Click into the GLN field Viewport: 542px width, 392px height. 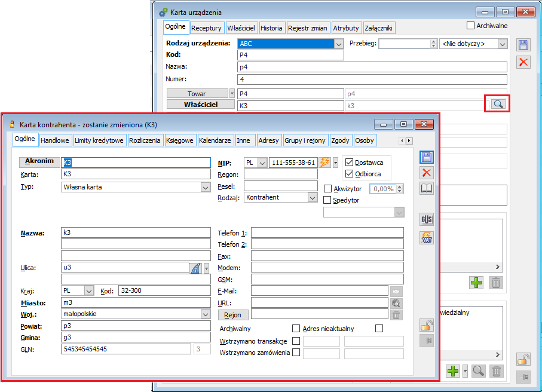pos(126,349)
